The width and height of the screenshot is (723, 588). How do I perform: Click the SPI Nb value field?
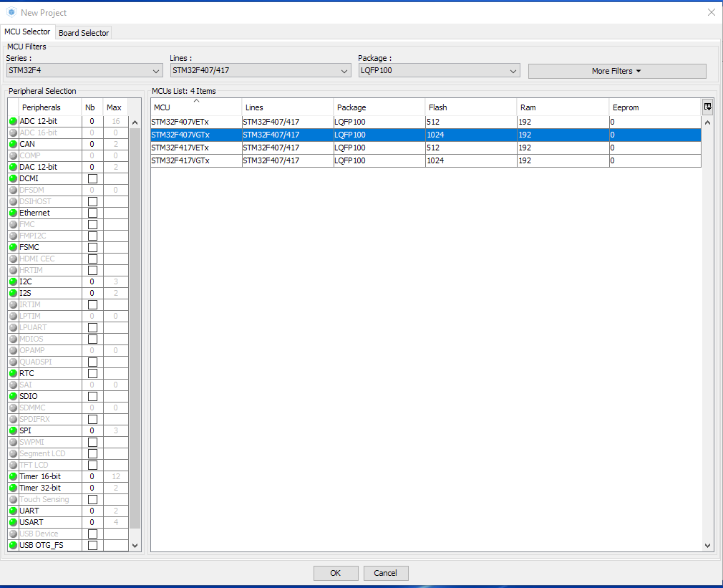[92, 430]
